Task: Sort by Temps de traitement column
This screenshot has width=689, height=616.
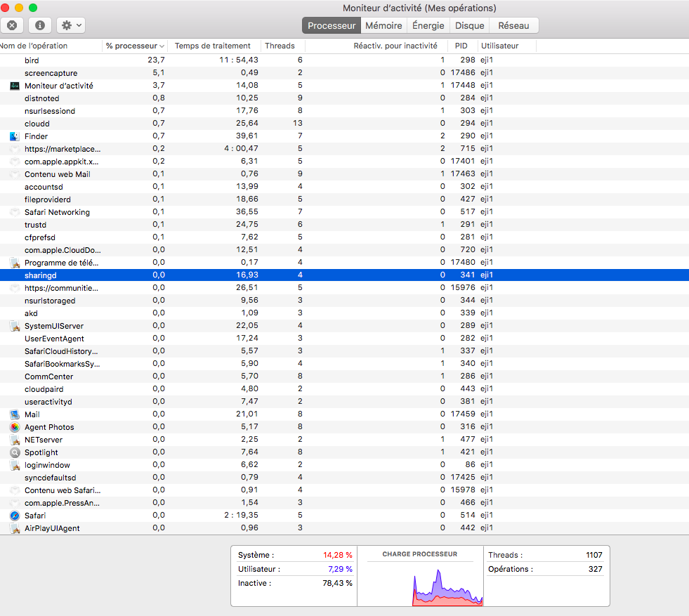Action: [215, 46]
